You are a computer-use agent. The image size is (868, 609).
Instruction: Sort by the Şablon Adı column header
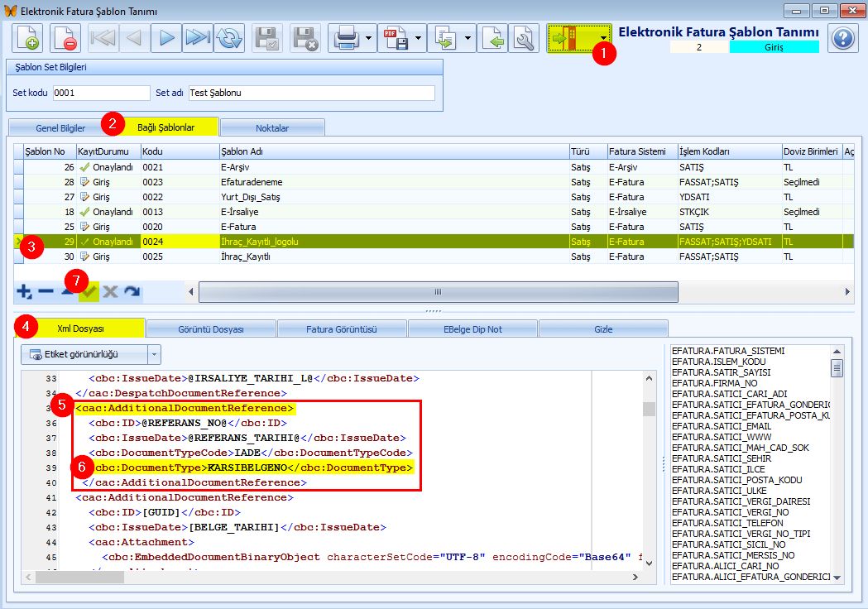pos(394,151)
